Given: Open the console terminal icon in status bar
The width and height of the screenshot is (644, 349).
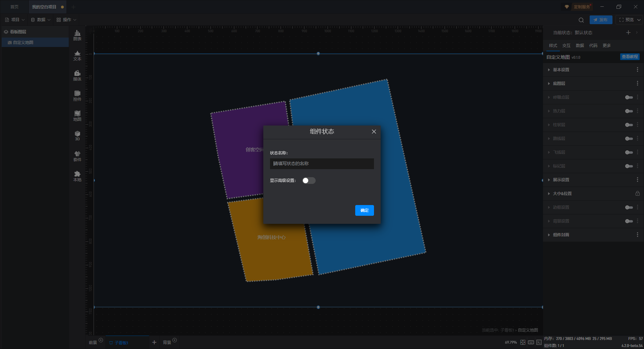Looking at the screenshot, I should click(539, 342).
